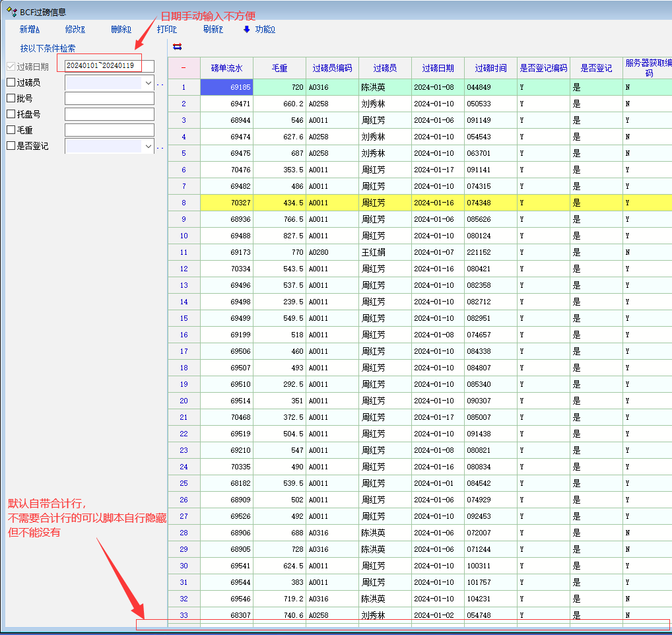Click the BCF过磅信息 window title icon
Viewport: 672px width, 635px height.
click(11, 11)
